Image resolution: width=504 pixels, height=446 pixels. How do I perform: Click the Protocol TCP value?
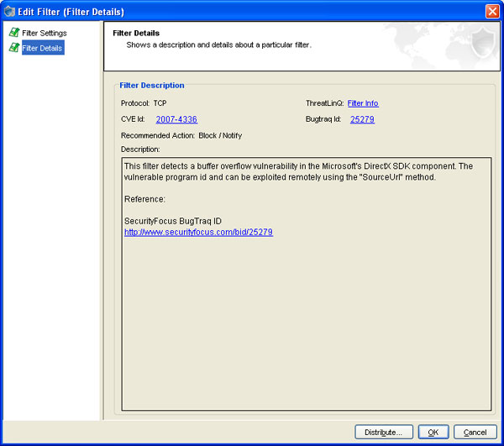tap(160, 103)
